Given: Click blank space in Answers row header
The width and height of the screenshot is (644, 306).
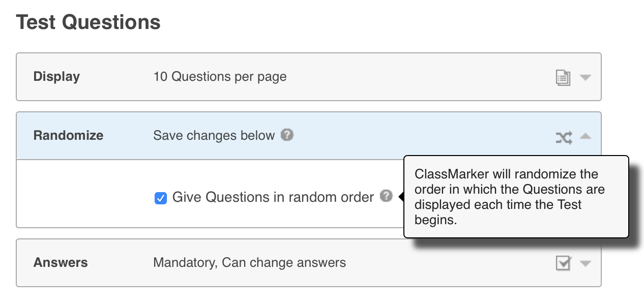Looking at the screenshot, I should (x=448, y=263).
